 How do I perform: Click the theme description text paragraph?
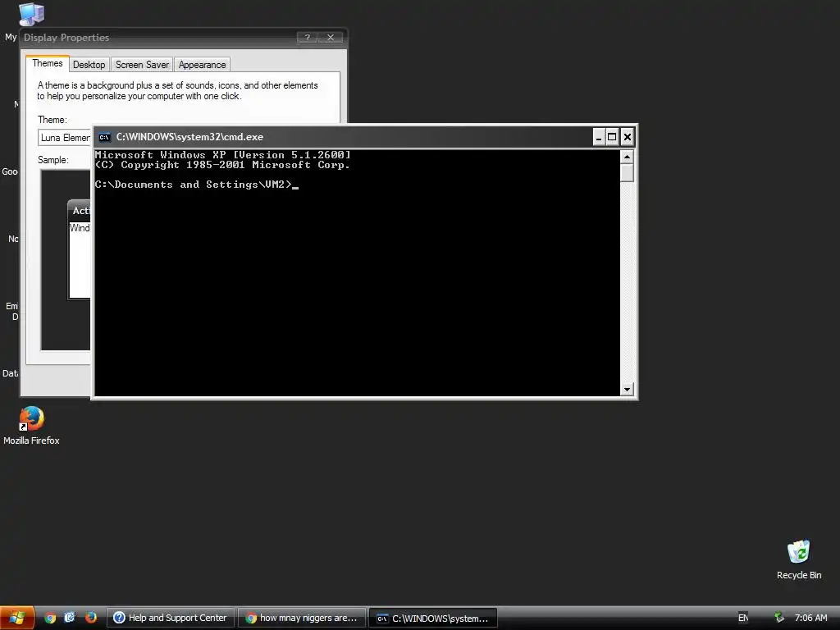[x=177, y=90]
